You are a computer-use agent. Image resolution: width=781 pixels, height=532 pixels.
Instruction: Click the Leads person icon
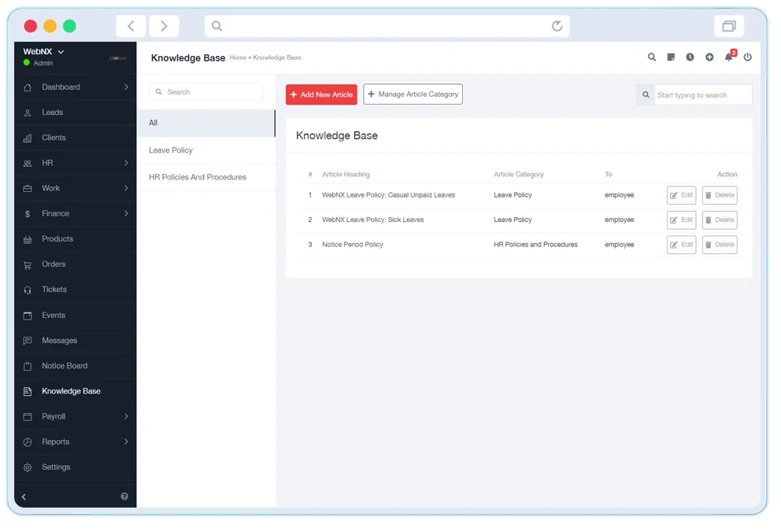click(28, 113)
